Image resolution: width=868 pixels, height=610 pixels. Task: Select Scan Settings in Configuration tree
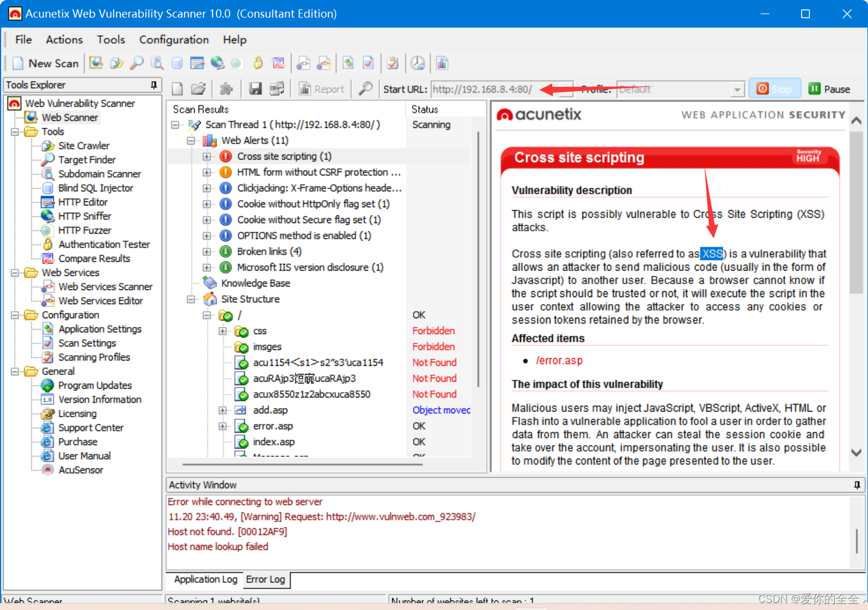point(87,343)
